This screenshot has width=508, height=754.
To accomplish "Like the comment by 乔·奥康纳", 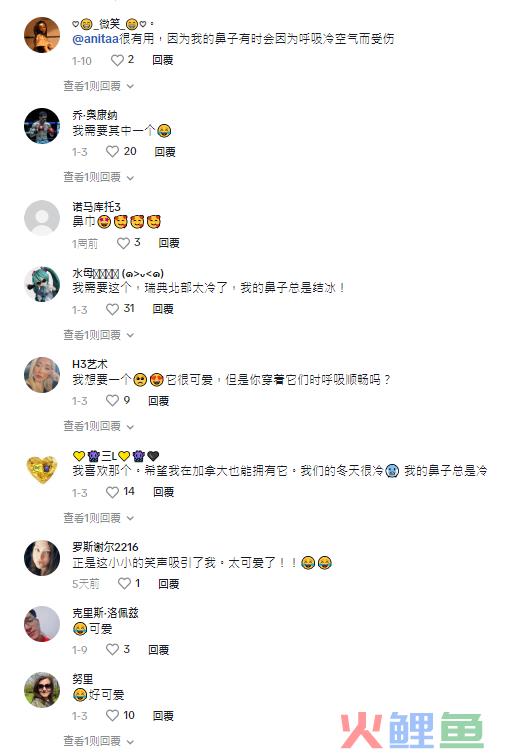I will coord(112,151).
